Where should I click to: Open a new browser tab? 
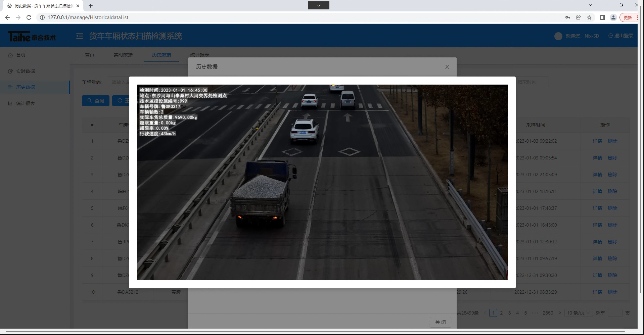click(91, 6)
